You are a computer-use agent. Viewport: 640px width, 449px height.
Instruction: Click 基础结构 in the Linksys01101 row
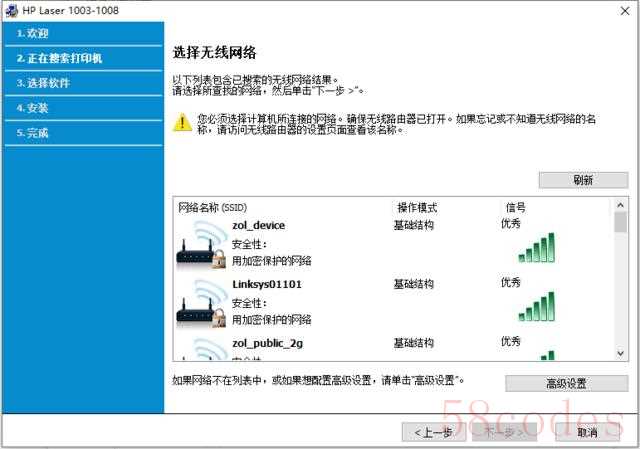coord(413,284)
